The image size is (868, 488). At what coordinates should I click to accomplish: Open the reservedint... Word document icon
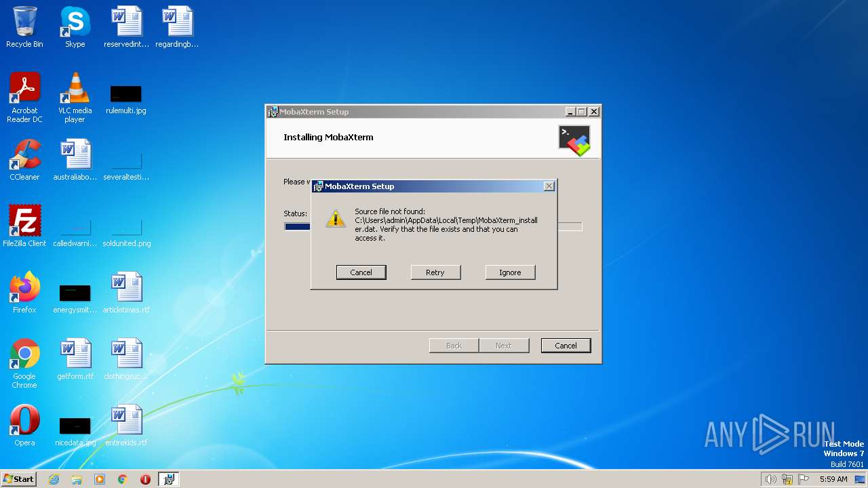126,27
